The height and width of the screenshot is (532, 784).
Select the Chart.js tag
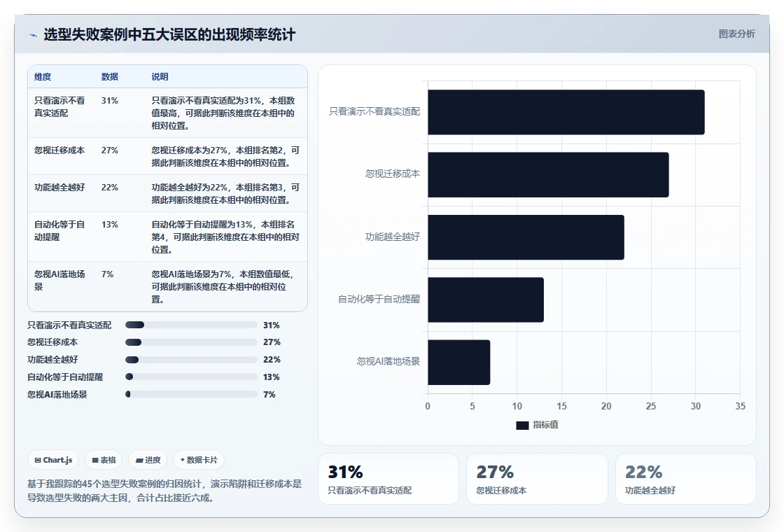53,460
